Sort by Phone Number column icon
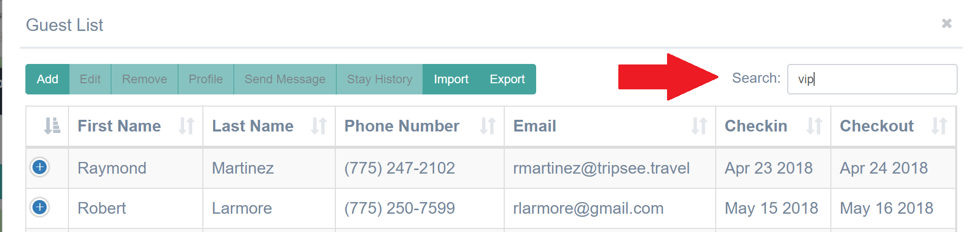The image size is (980, 232). (487, 126)
